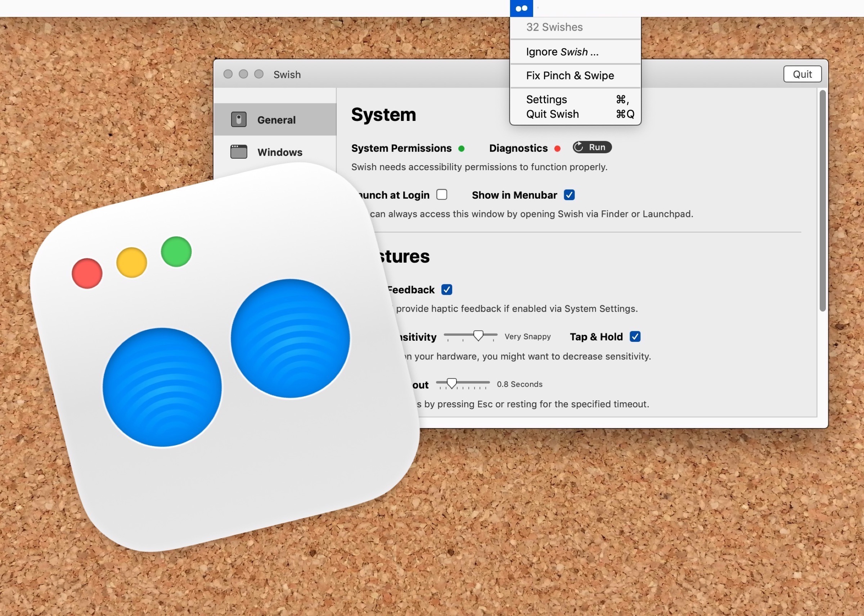Toggle the haptic Feedback checkbox
Image resolution: width=864 pixels, height=616 pixels.
[447, 290]
